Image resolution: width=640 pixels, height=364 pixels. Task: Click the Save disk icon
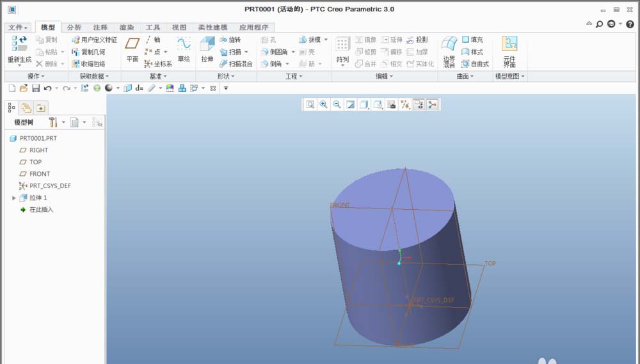[x=35, y=88]
